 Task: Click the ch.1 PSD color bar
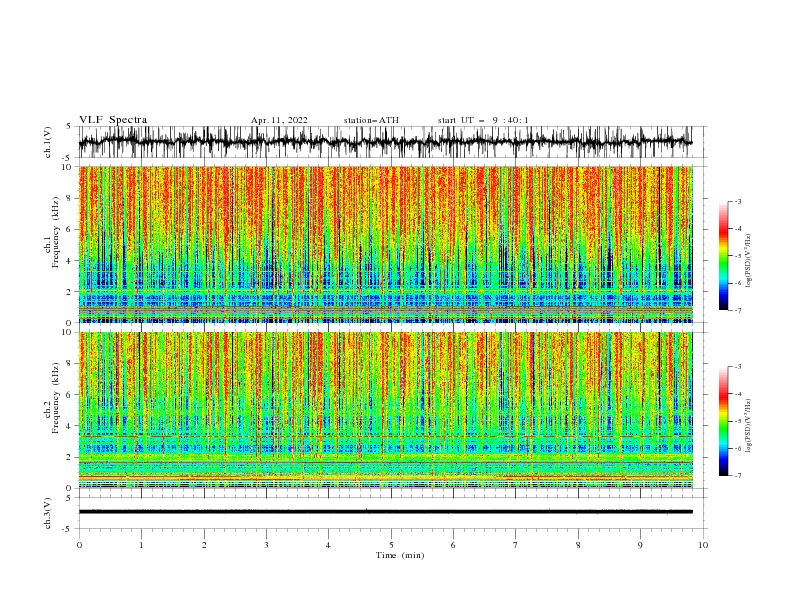coord(723,256)
